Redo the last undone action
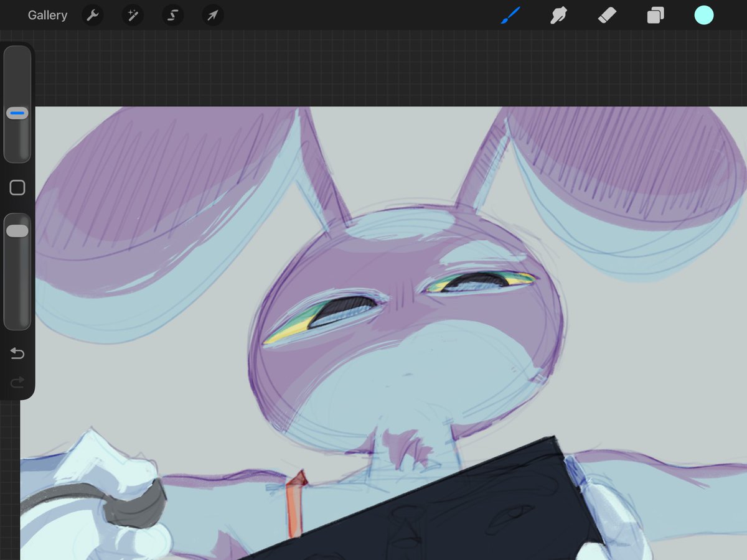The width and height of the screenshot is (747, 560). (17, 381)
